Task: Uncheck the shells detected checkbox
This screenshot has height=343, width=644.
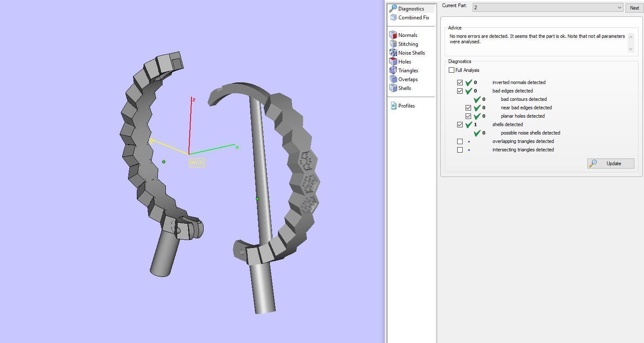Action: click(460, 124)
